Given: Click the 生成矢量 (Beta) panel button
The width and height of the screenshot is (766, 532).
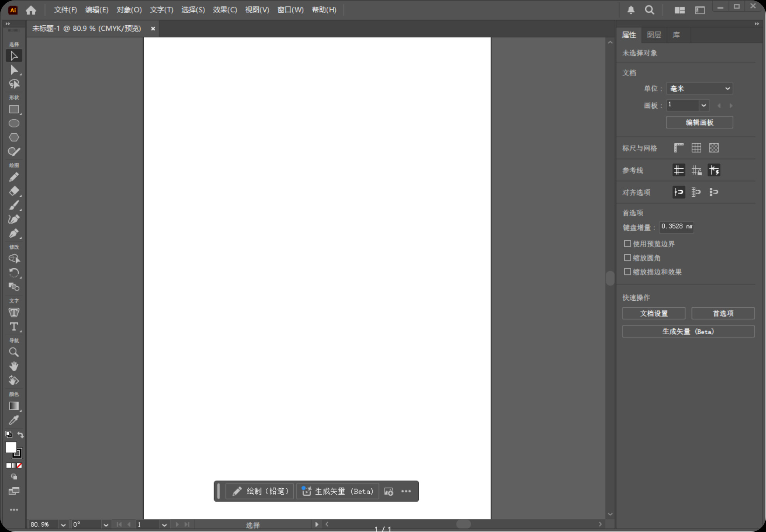Looking at the screenshot, I should click(x=688, y=331).
